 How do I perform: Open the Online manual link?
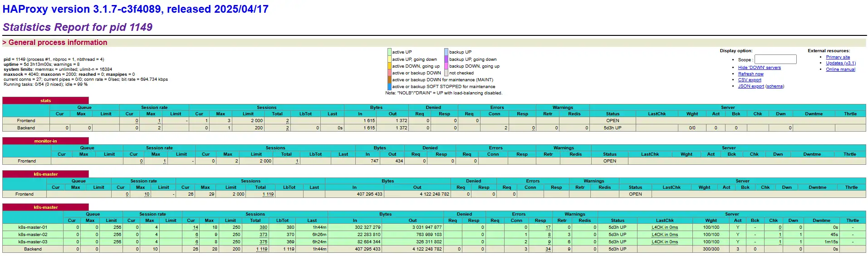click(x=840, y=69)
